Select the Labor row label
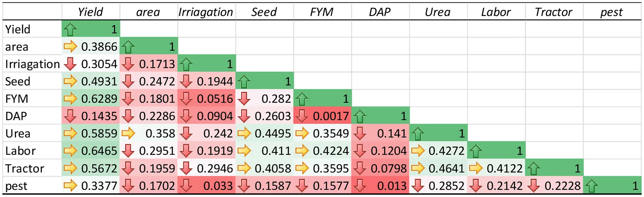 (x=20, y=151)
